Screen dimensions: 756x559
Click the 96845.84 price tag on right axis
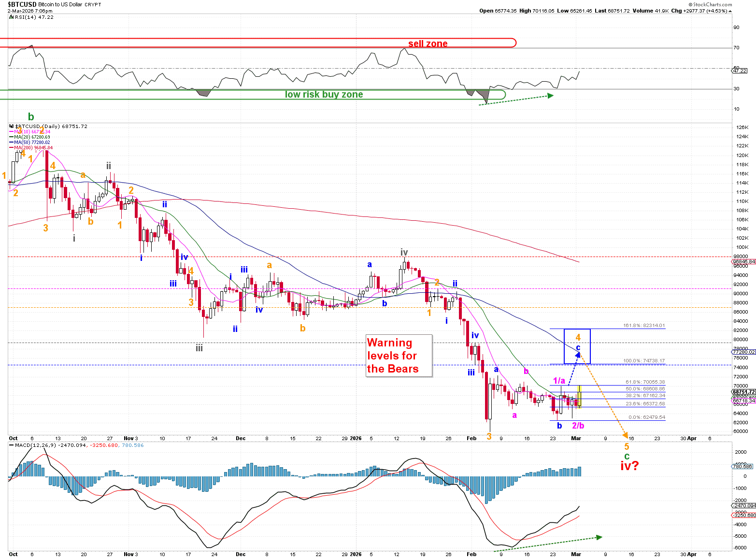coord(744,261)
